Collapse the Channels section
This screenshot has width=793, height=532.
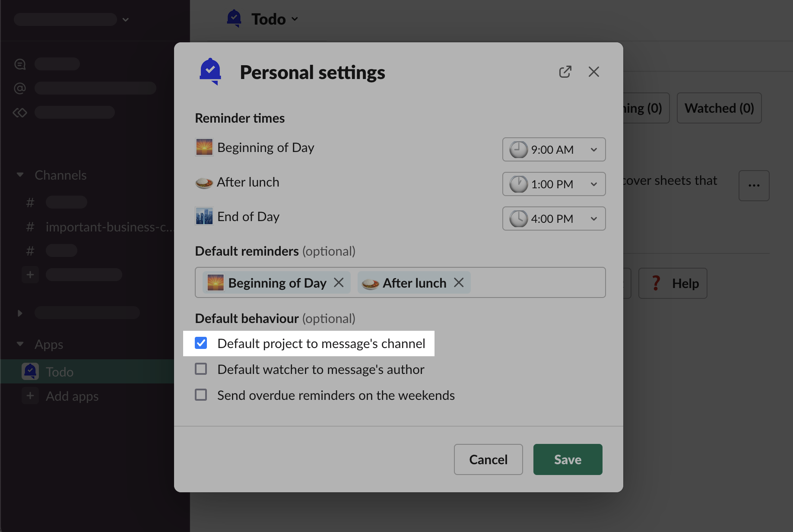pos(20,175)
